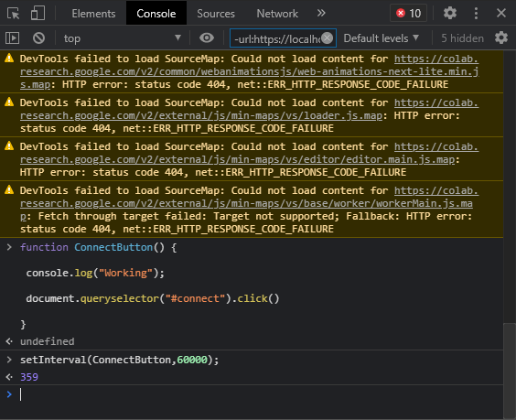Open the Default levels dropdown

point(382,38)
